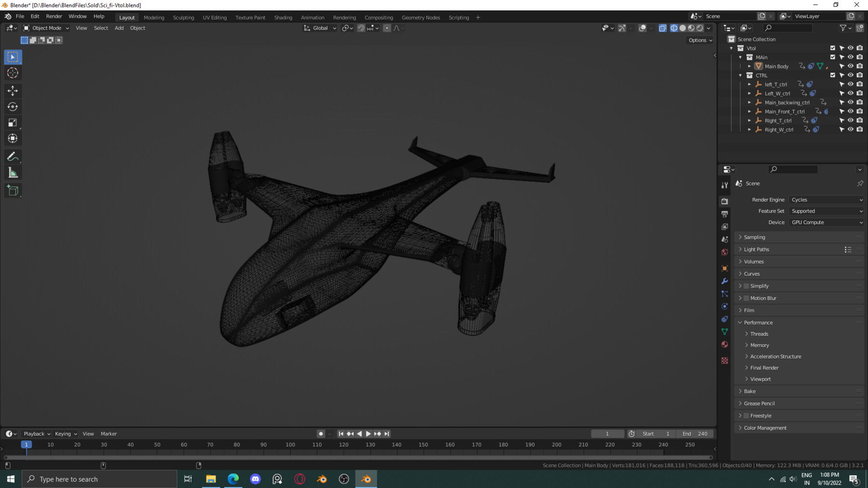
Task: Open the Render menu
Action: 54,16
